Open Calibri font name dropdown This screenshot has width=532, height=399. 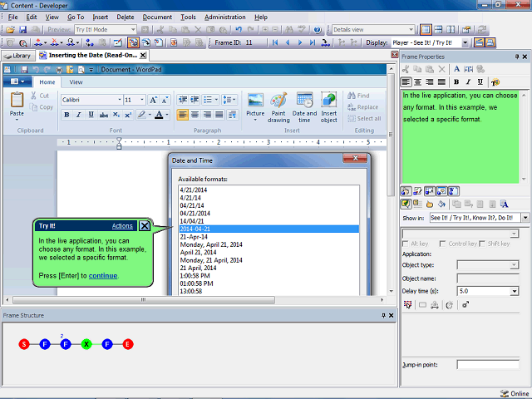(120, 100)
